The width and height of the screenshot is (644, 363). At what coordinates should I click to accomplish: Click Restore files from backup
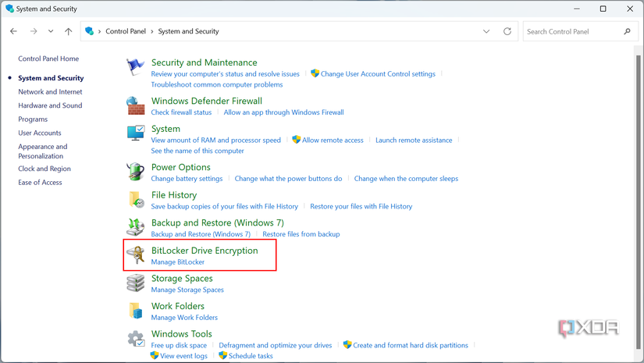coord(301,234)
